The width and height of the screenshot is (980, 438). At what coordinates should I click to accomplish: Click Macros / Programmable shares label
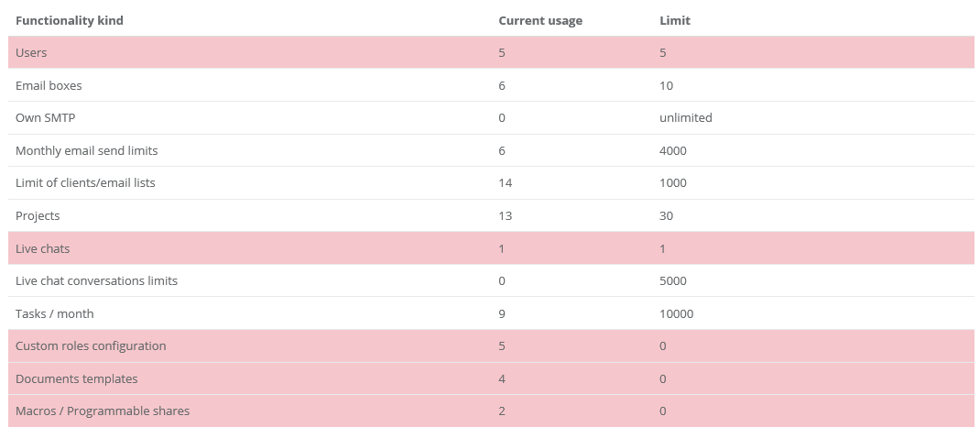pyautogui.click(x=103, y=411)
